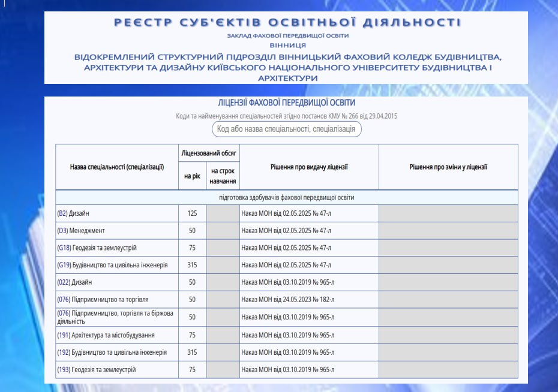Viewport: 558px width, 392px height.
Task: Select (076) Підприємництво, торгівля та біржова діяльність
Action: point(115,317)
